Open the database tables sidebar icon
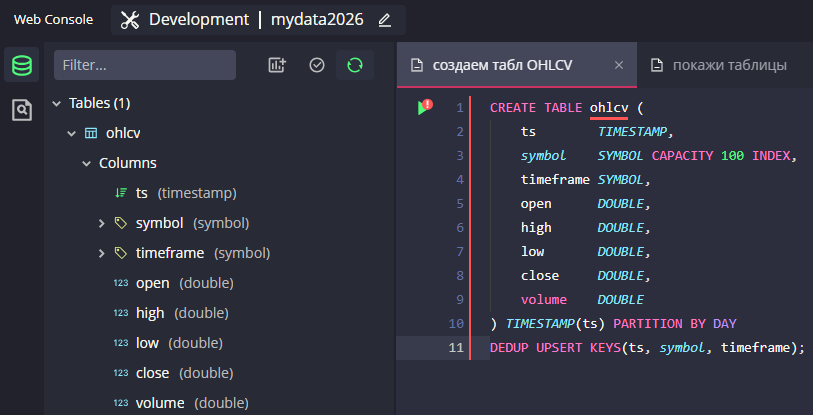The image size is (813, 415). coord(21,66)
